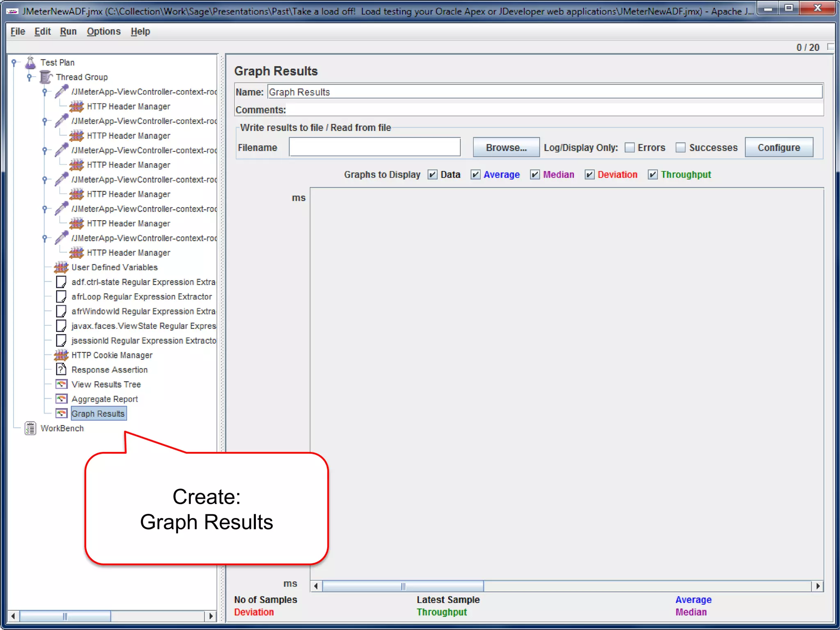The image size is (840, 630).
Task: Click the first HTTP Header Manager icon
Action: tap(77, 107)
